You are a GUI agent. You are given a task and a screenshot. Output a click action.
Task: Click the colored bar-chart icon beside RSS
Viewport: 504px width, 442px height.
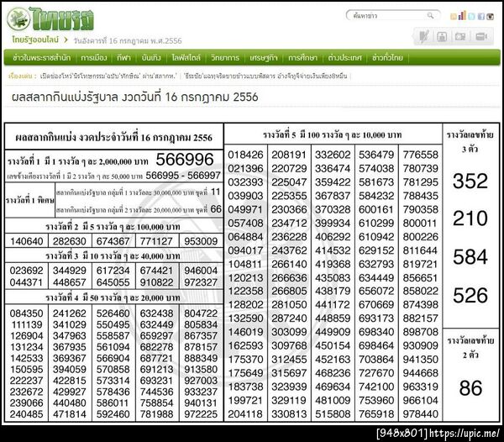tap(462, 15)
